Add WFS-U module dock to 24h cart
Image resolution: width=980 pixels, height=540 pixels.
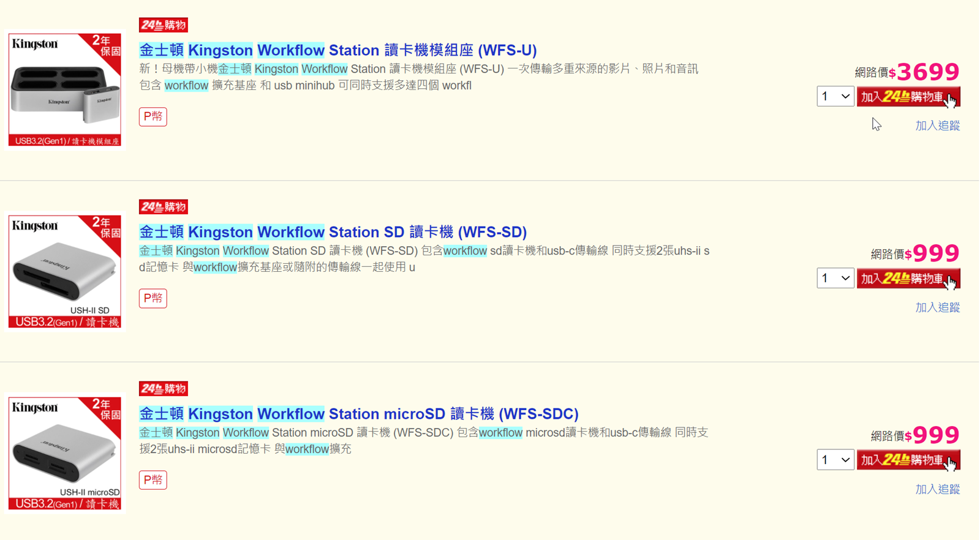(908, 97)
